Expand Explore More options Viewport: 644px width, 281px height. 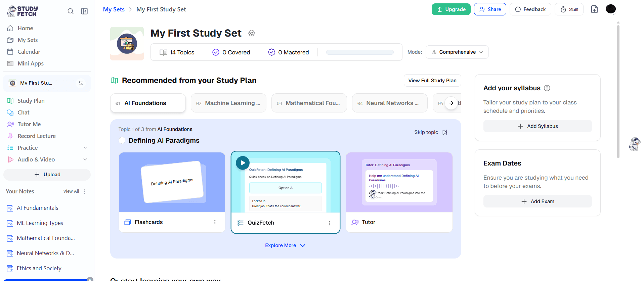pyautogui.click(x=285, y=245)
